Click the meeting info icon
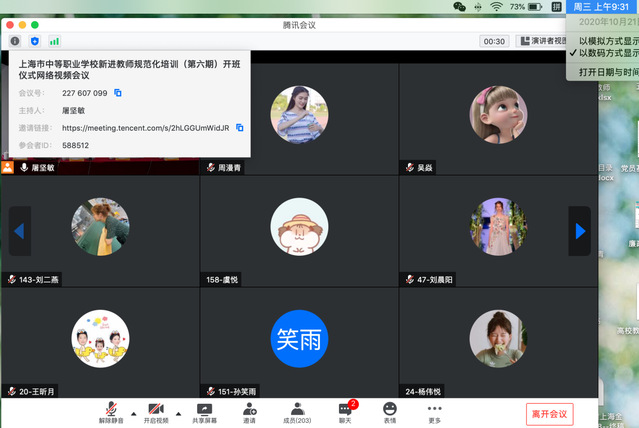This screenshot has width=639, height=428. [x=15, y=41]
